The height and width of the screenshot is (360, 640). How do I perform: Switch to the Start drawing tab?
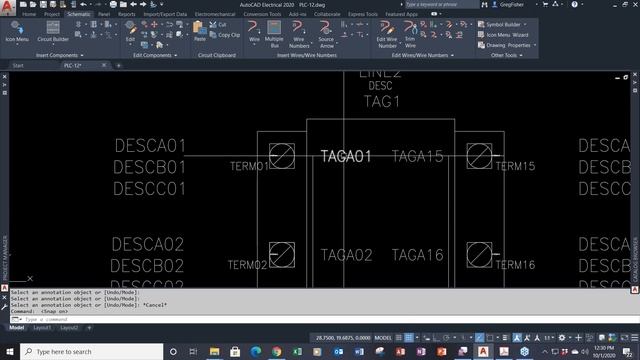pyautogui.click(x=18, y=65)
